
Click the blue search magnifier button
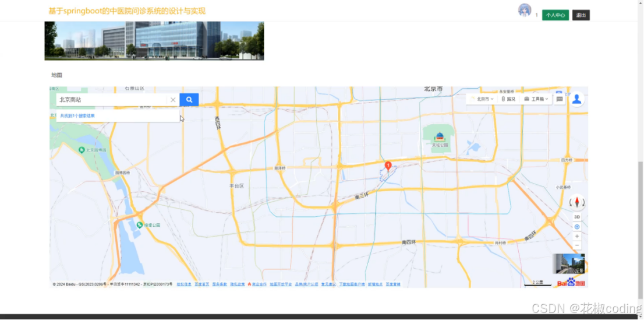click(189, 100)
